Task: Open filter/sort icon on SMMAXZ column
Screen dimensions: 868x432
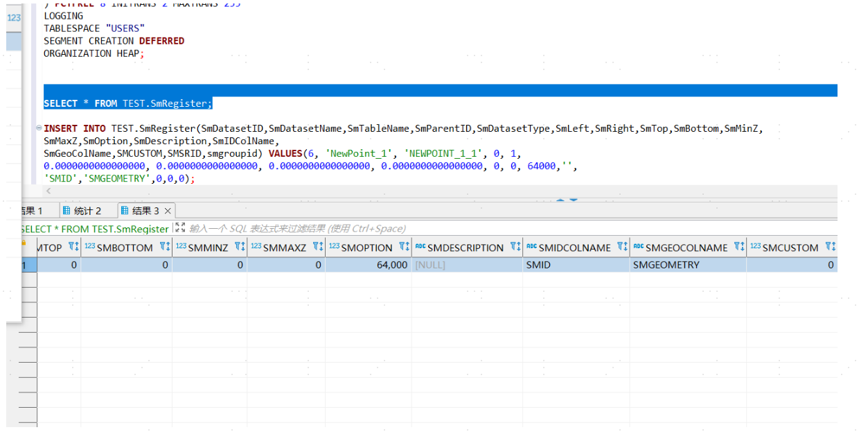Action: pos(318,247)
